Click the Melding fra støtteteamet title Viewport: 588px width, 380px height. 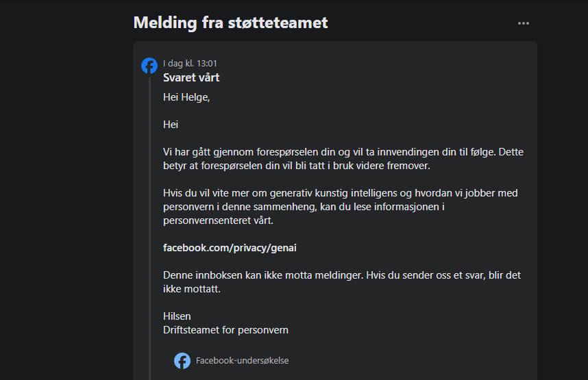[x=230, y=23]
